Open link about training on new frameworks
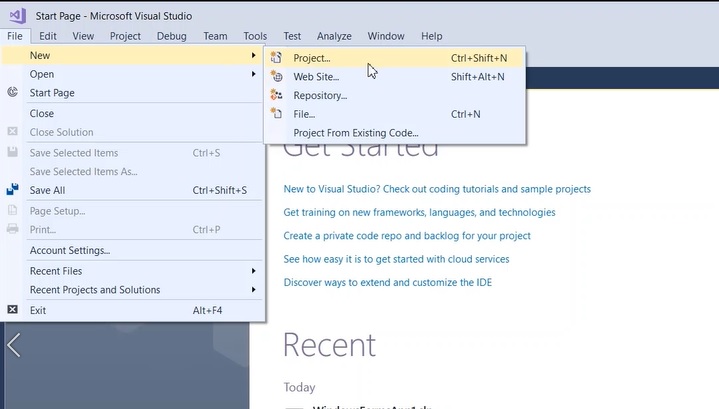The height and width of the screenshot is (409, 719). coord(419,212)
